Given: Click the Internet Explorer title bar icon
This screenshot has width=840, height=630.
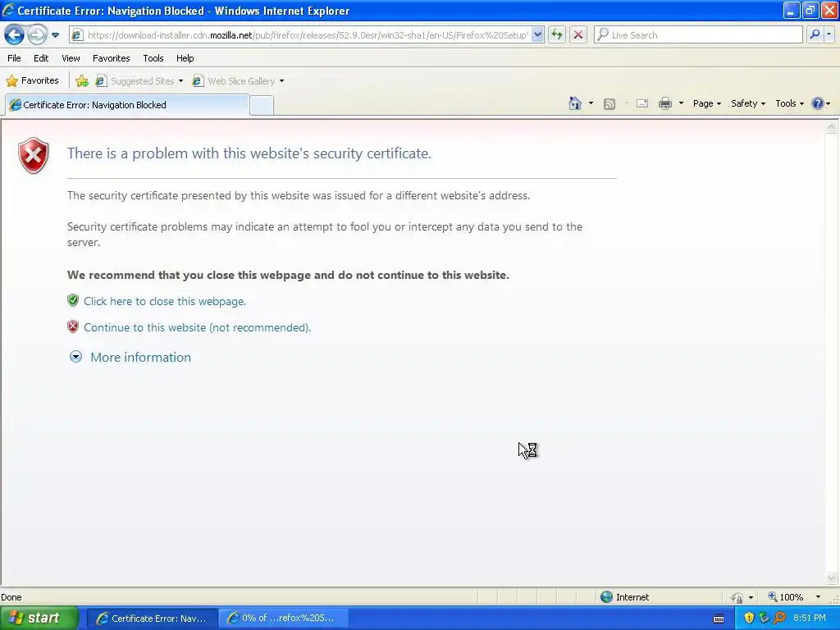Looking at the screenshot, I should pos(8,10).
